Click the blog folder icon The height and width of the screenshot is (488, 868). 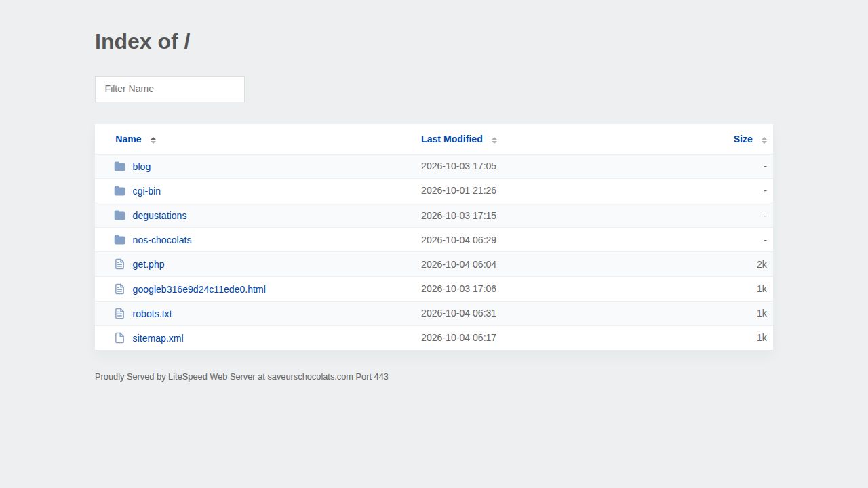[120, 166]
